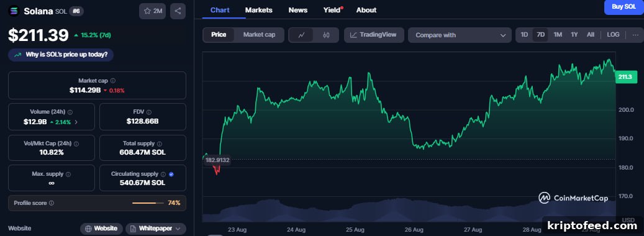Open the three-dot chart options menu
This screenshot has height=236, width=644.
click(x=635, y=35)
